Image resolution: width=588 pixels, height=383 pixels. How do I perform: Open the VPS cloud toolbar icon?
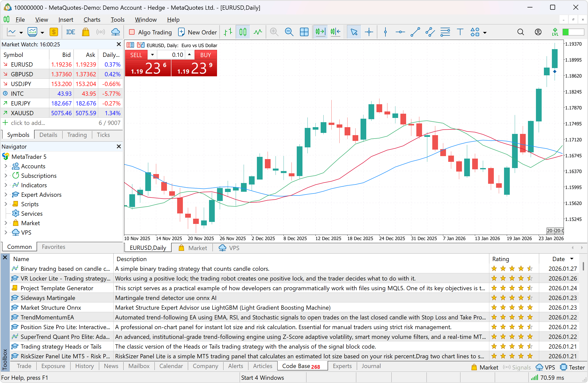116,32
